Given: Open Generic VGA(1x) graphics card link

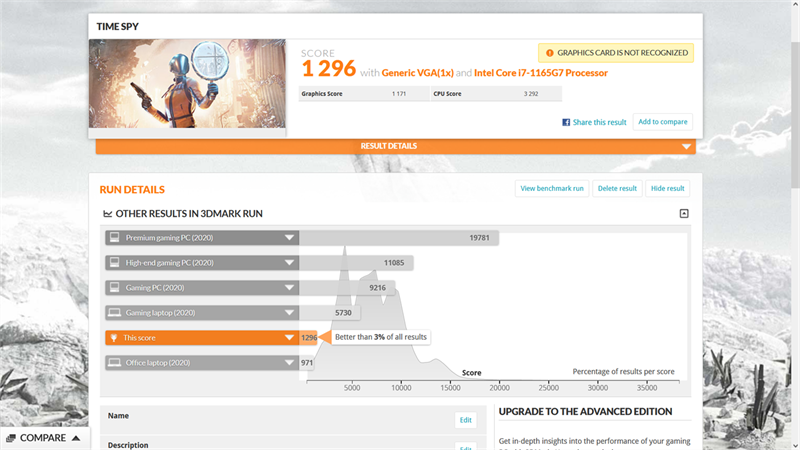Looking at the screenshot, I should (x=417, y=73).
